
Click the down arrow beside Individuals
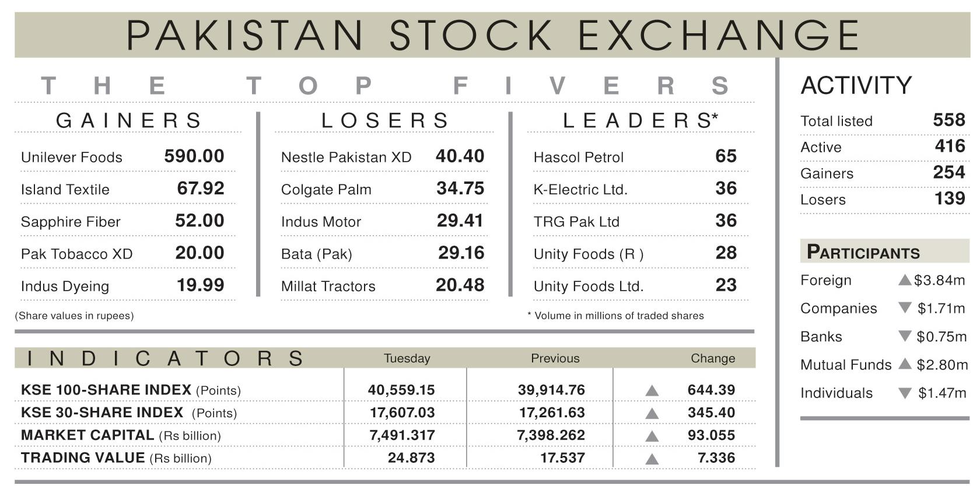(x=905, y=393)
